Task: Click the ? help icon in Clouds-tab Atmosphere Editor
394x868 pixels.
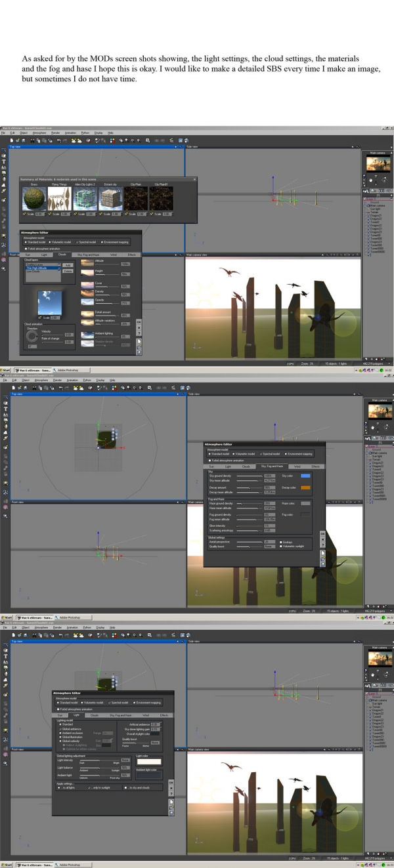Action: [139, 334]
